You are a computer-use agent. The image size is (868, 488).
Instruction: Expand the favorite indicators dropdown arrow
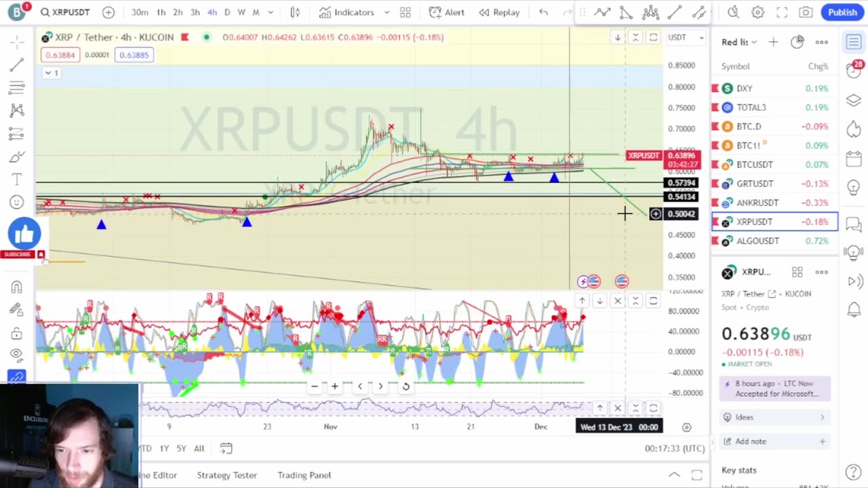tap(387, 12)
